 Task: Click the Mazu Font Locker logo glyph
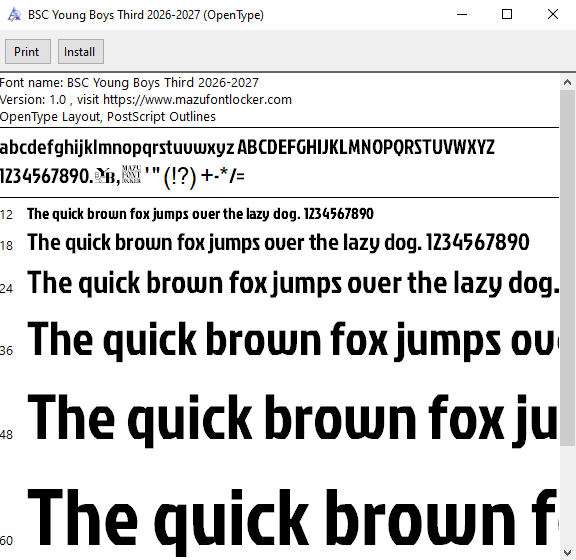pos(131,175)
